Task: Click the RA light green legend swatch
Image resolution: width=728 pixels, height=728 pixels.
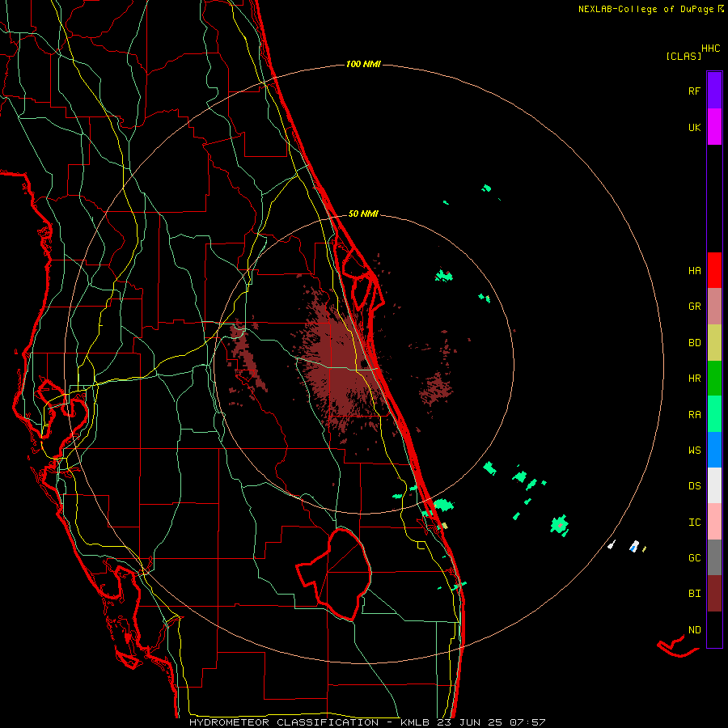Action: [x=714, y=414]
